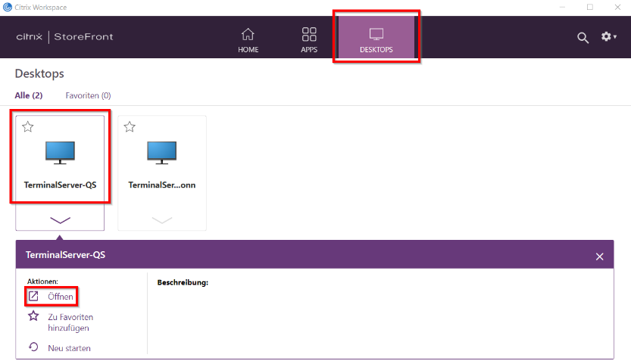Open the settings gear menu
This screenshot has height=364, width=631.
click(608, 36)
